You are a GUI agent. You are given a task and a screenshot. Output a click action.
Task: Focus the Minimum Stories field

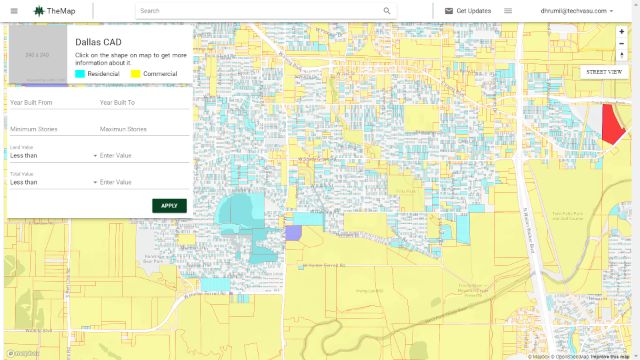[53, 129]
